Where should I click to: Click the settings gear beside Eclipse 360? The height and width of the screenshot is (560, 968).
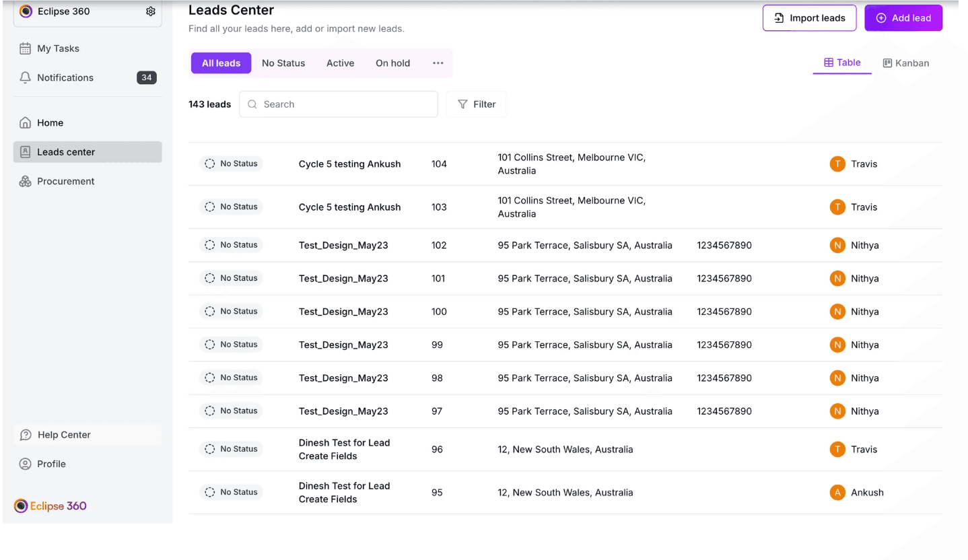[151, 11]
